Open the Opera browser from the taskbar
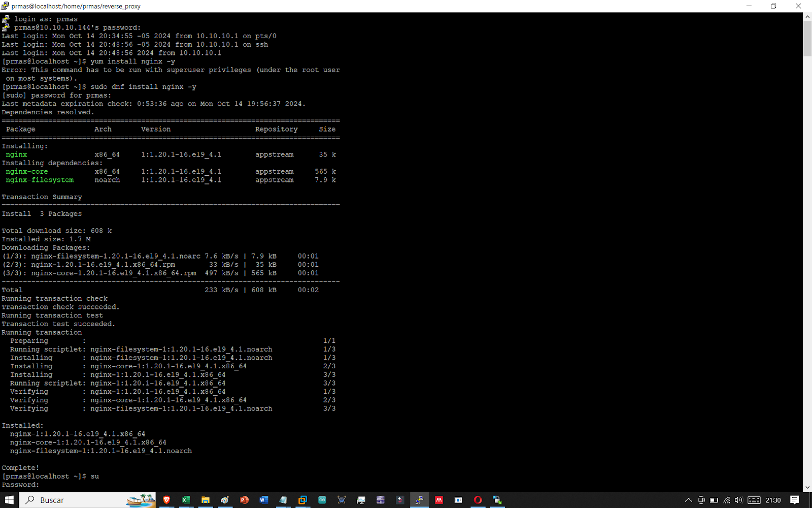This screenshot has width=812, height=508. click(478, 500)
